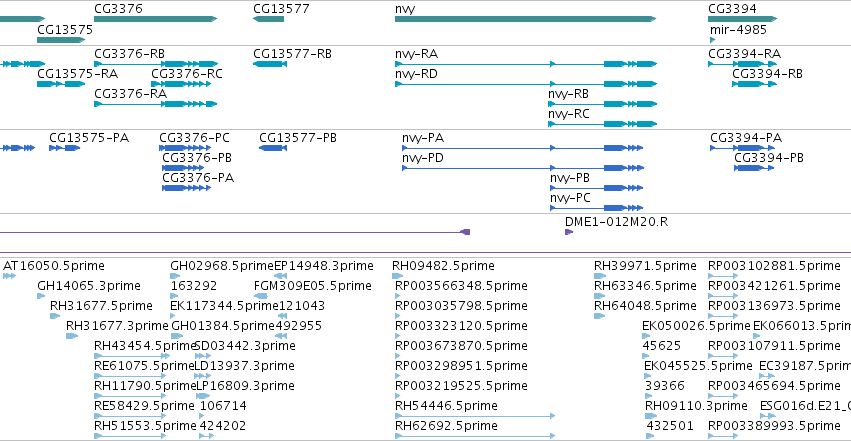Click transcript nvy-RC
This screenshot has width=851, height=441.
(569, 114)
